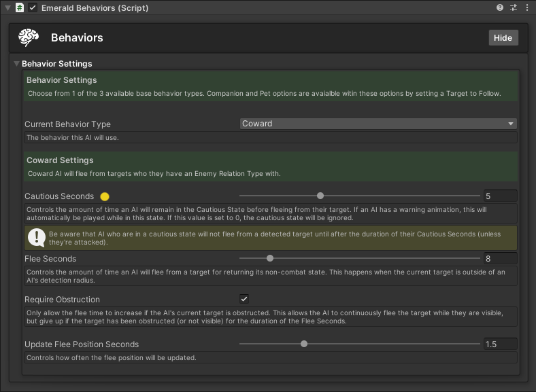The image size is (536, 392).
Task: Click the Flee Seconds slider handle
Action: [x=270, y=258]
